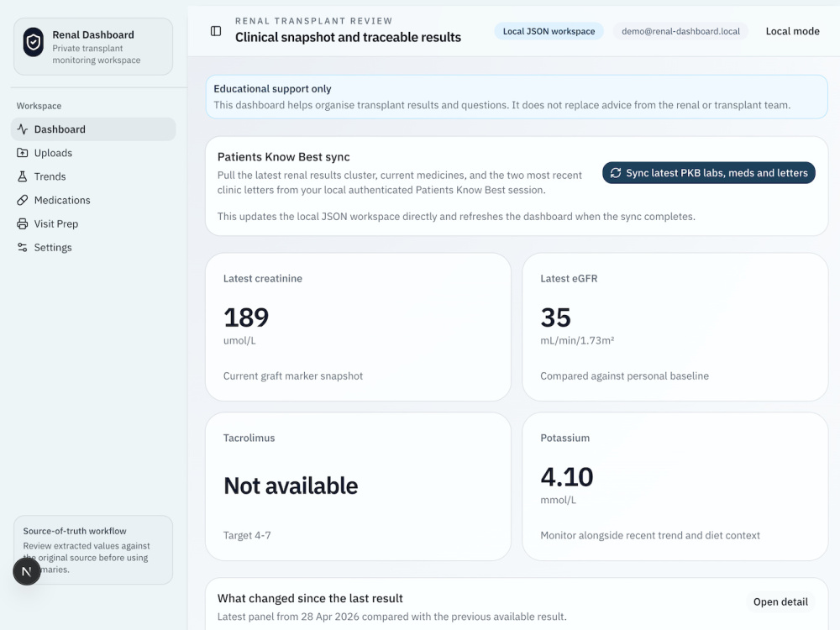Select the Potassium 4.10 card
Screen dimensions: 840x630
coord(675,486)
